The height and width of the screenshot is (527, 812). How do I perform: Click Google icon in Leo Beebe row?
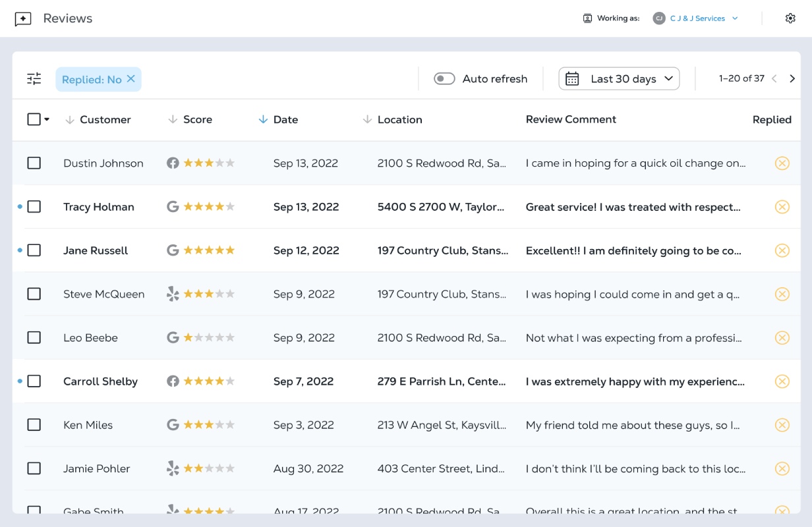tap(173, 337)
